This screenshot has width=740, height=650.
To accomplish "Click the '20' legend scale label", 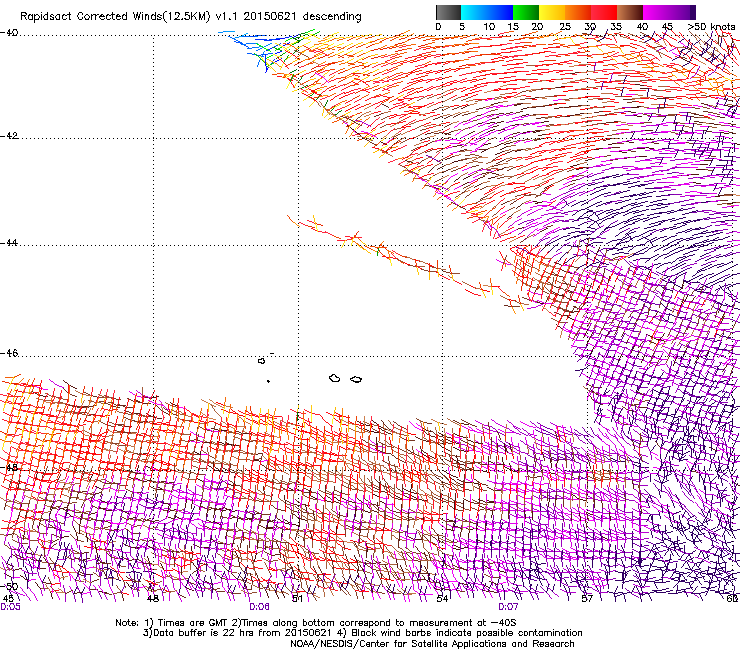I will point(538,27).
